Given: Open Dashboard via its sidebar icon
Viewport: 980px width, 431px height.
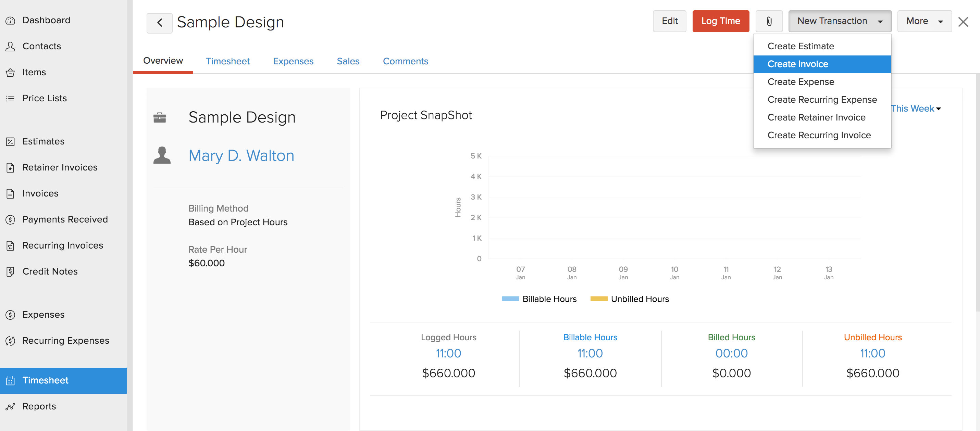Looking at the screenshot, I should click(x=10, y=21).
